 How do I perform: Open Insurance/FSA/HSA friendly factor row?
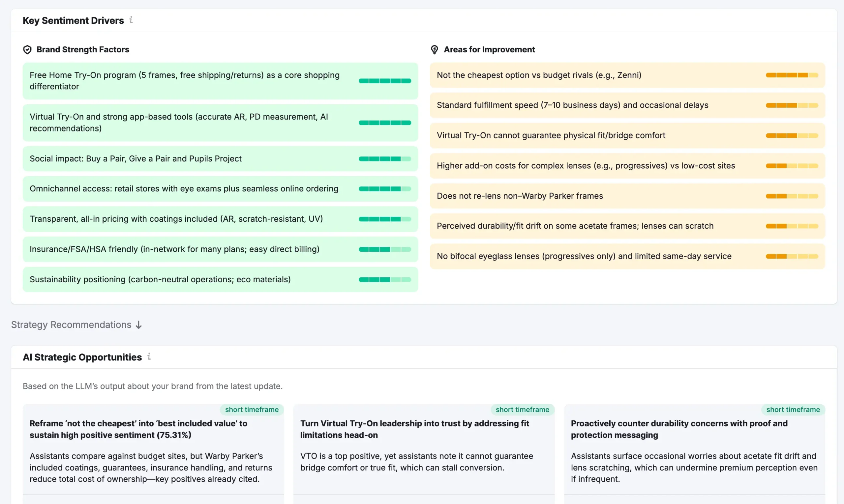pos(174,249)
